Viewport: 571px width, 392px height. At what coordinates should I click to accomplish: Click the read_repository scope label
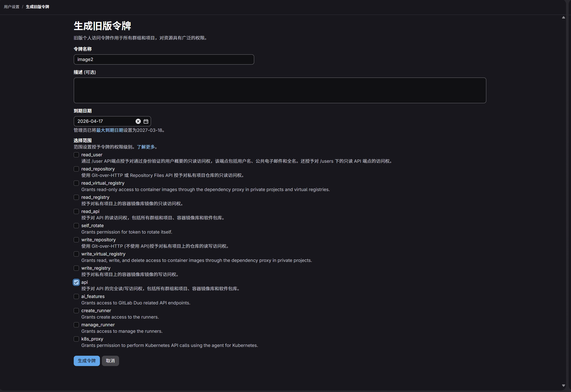tap(98, 169)
